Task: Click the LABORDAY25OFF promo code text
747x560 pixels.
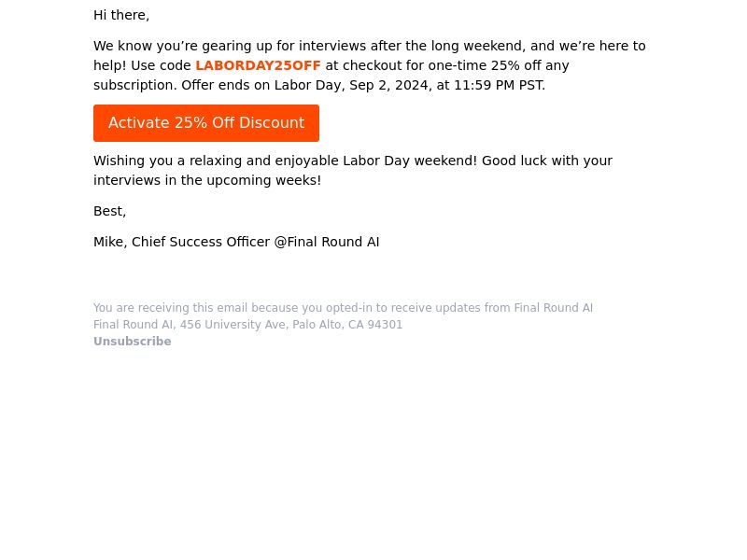Action: [259, 65]
